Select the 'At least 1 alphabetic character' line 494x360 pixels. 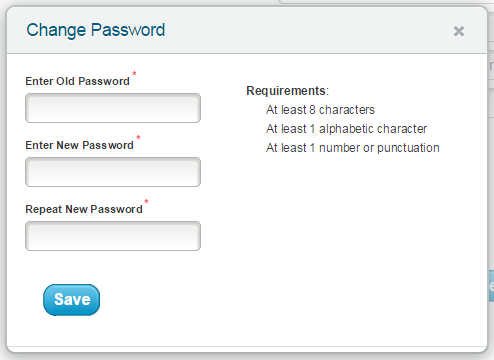[346, 129]
